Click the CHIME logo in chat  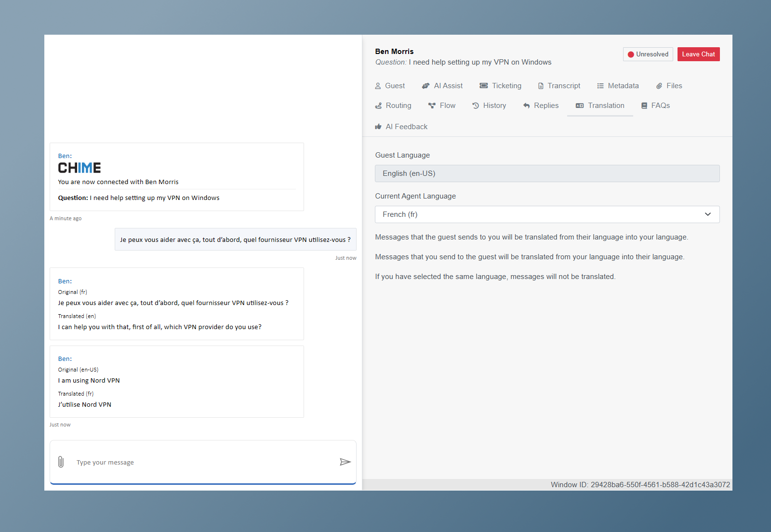[x=80, y=168]
